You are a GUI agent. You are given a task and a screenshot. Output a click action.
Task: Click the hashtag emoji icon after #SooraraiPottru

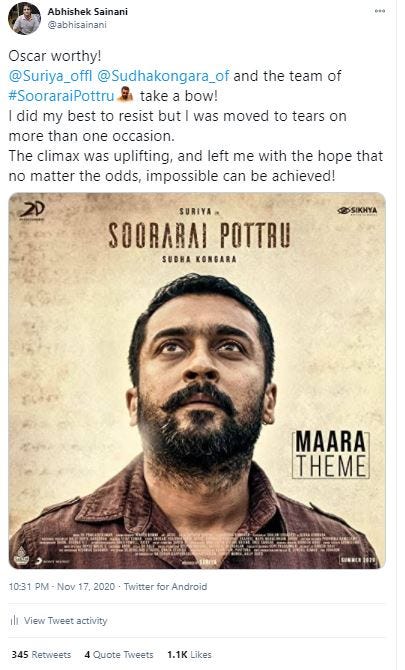tap(125, 95)
